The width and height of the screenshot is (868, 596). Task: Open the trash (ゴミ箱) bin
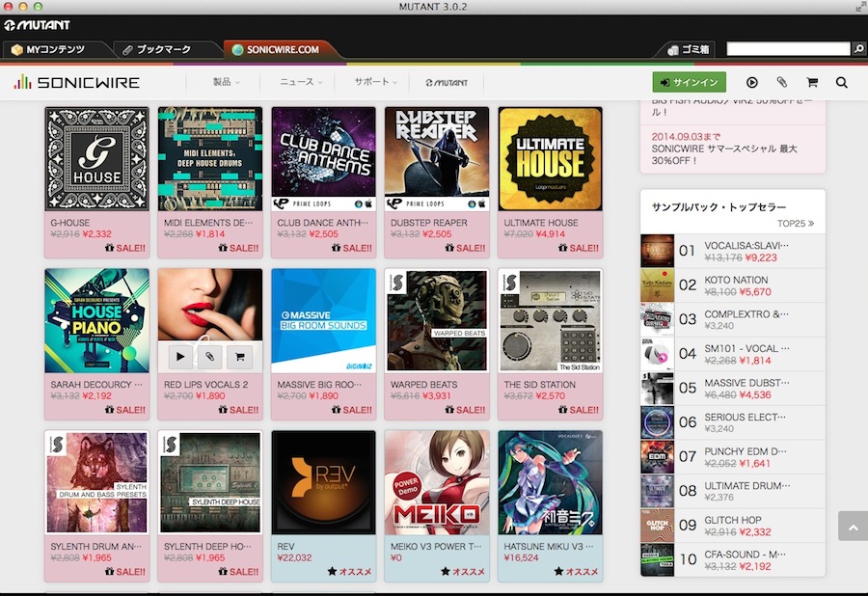[689, 49]
